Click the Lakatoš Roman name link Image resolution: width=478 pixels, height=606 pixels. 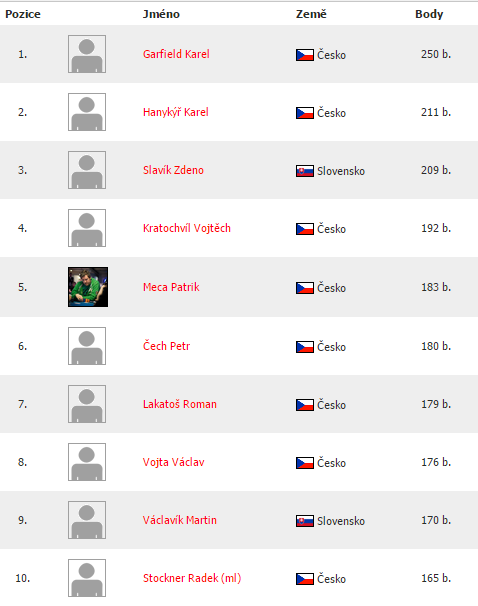[x=180, y=404]
